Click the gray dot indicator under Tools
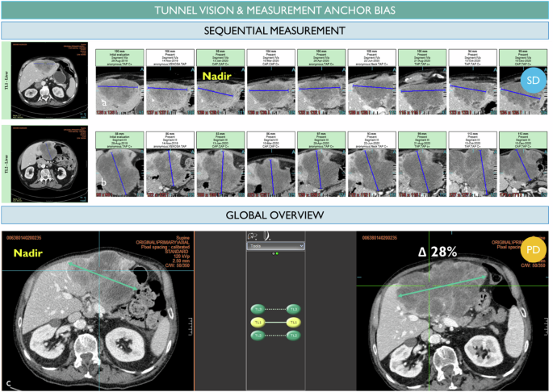 [274, 253]
